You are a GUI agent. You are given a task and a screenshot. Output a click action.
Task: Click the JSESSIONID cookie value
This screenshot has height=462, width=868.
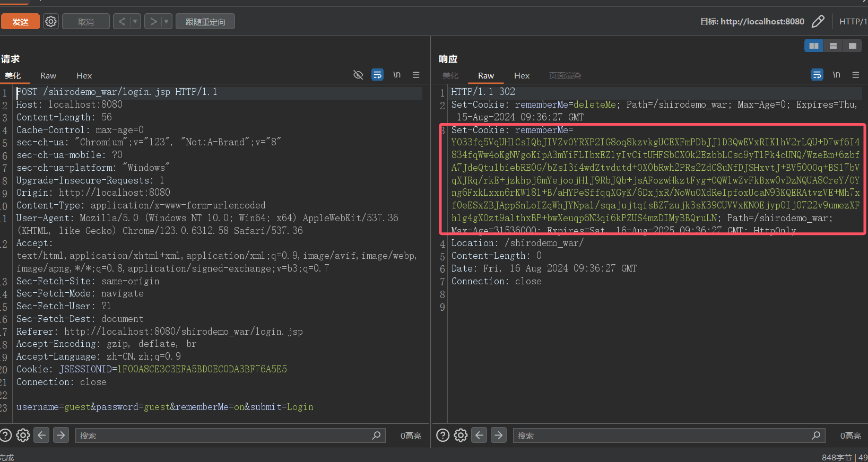click(202, 369)
